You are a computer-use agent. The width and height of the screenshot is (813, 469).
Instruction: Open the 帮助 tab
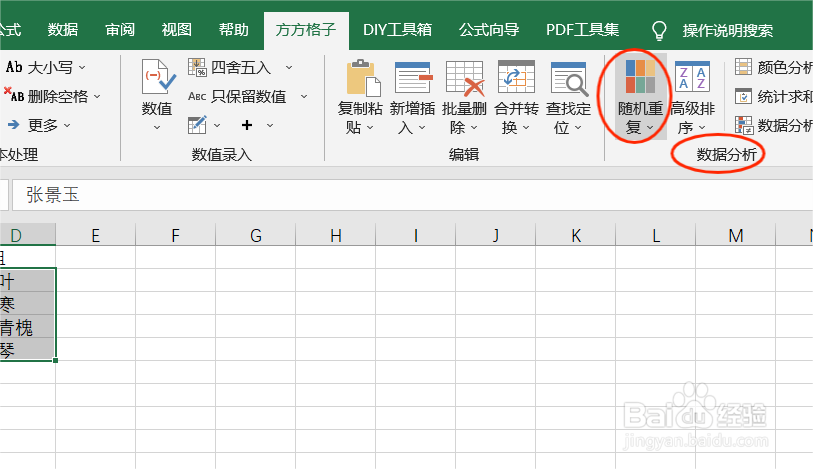(234, 30)
